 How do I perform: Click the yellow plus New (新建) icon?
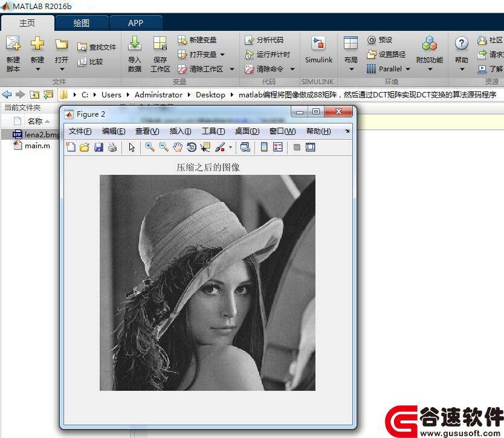click(x=37, y=43)
